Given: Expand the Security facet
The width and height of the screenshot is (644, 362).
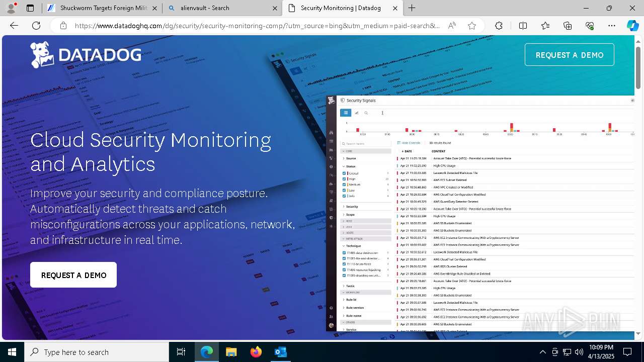Looking at the screenshot, I should click(352, 207).
